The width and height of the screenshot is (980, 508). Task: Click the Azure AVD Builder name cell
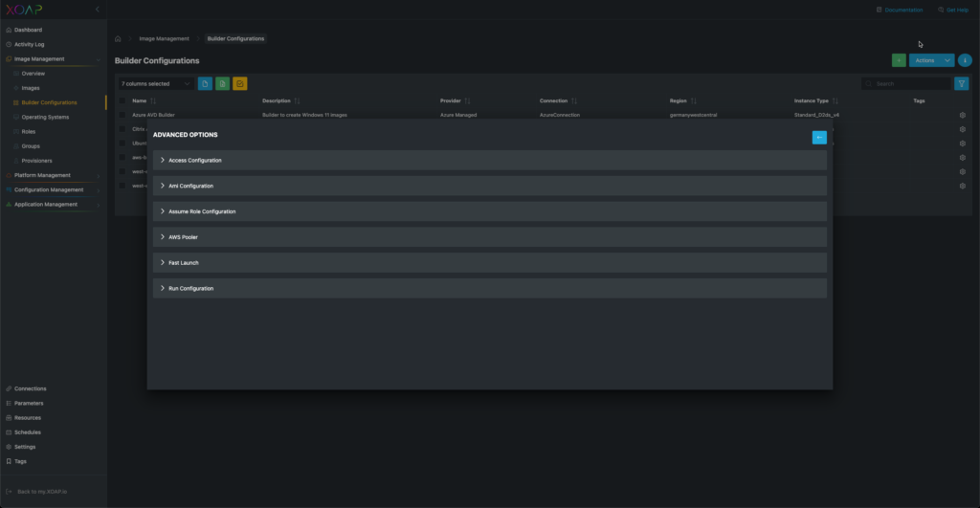153,115
